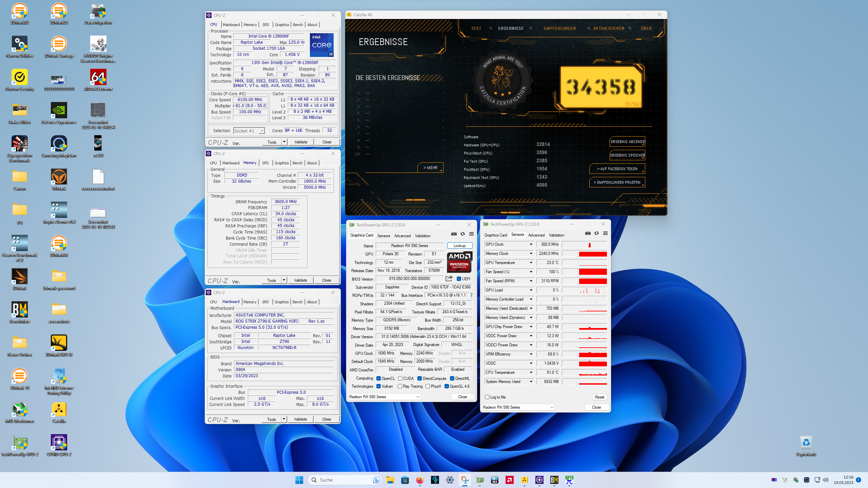868x488 pixels.
Task: Open the hamburger menu in GPU-Z Sensors window
Action: point(605,233)
